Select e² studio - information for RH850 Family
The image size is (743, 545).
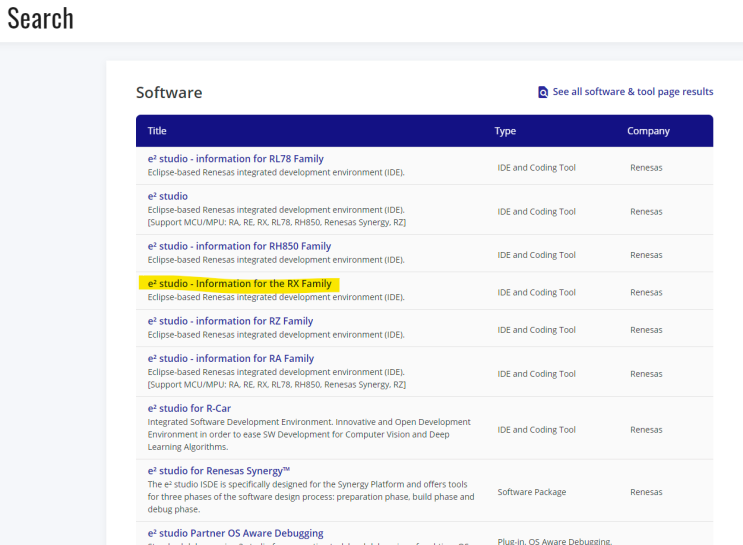point(239,246)
